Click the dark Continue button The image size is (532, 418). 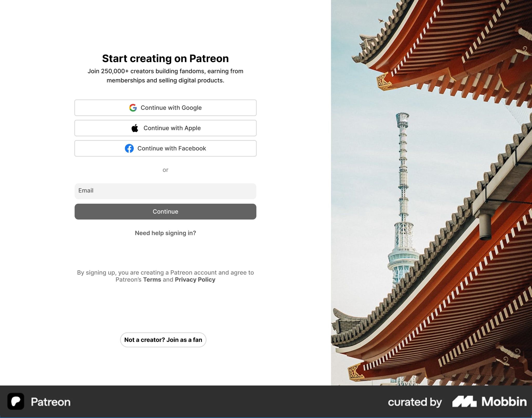[165, 211]
